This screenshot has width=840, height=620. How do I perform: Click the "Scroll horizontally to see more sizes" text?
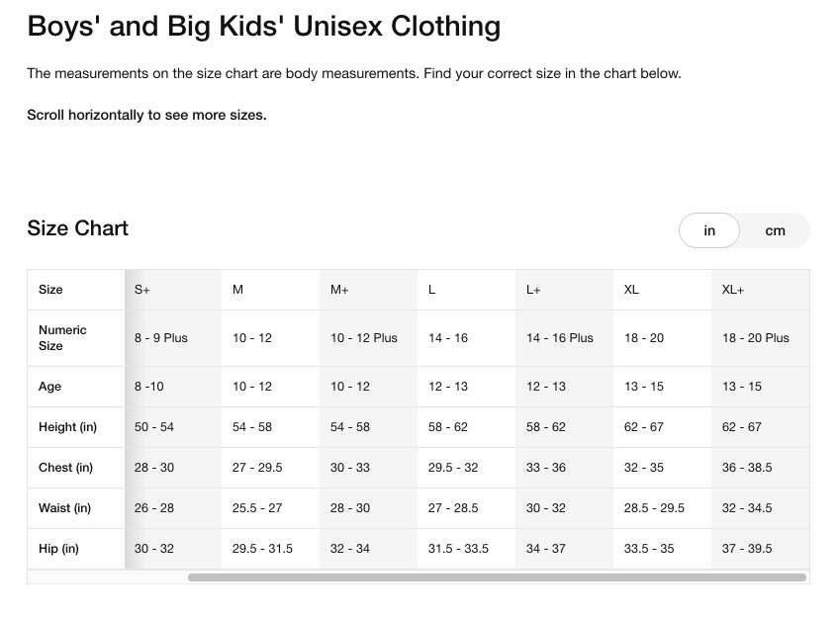146,115
